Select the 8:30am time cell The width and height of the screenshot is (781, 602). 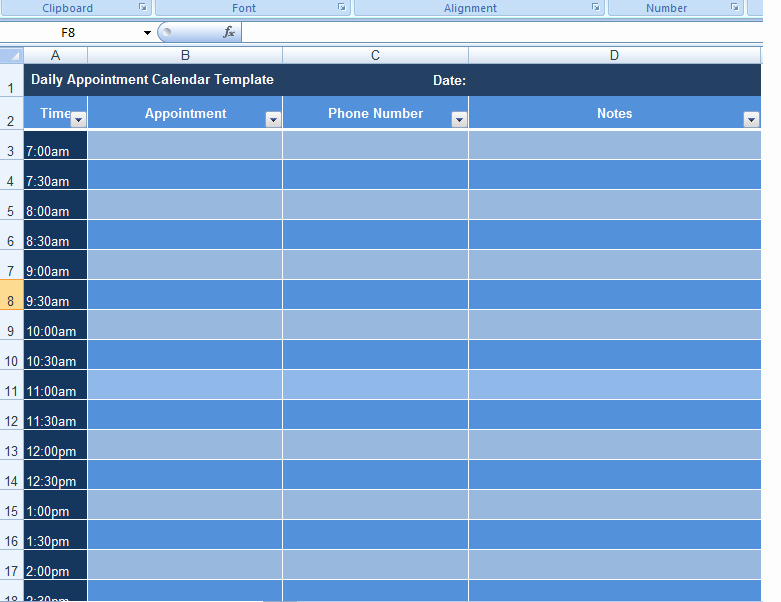(56, 235)
